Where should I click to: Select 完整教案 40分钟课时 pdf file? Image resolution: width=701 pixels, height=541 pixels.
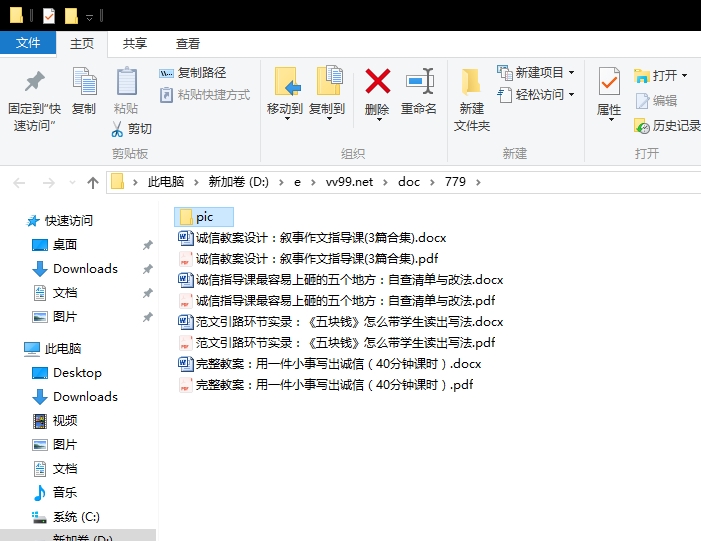point(325,385)
